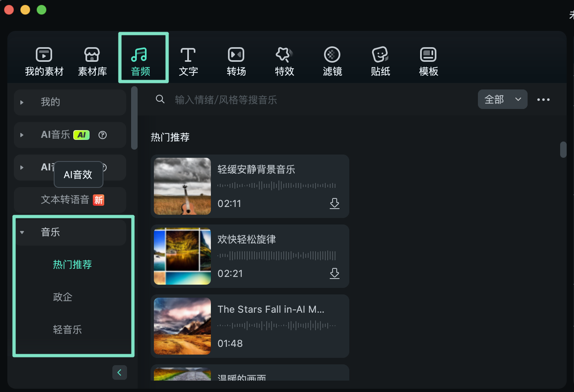Click the music list vertical scrollbar

pos(563,150)
